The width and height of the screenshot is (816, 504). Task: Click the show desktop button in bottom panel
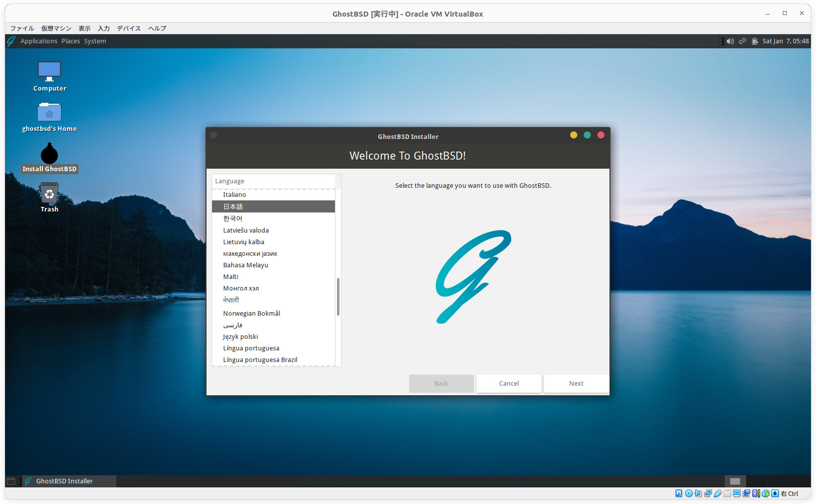[x=11, y=481]
